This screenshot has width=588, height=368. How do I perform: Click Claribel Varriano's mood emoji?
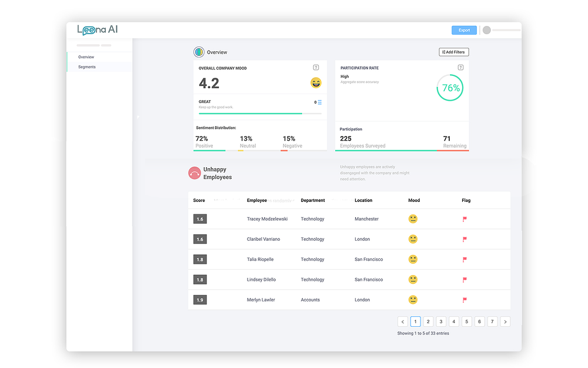(413, 239)
